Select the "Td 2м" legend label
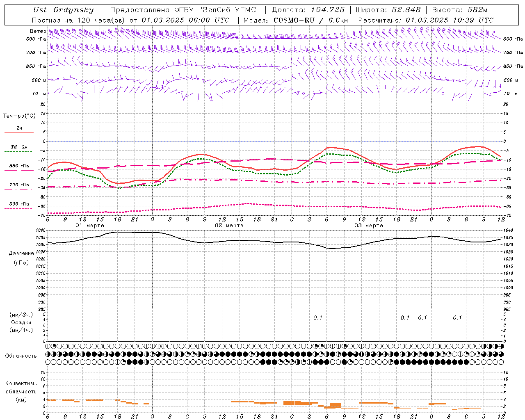This screenshot has height=420, width=525. [x=19, y=147]
